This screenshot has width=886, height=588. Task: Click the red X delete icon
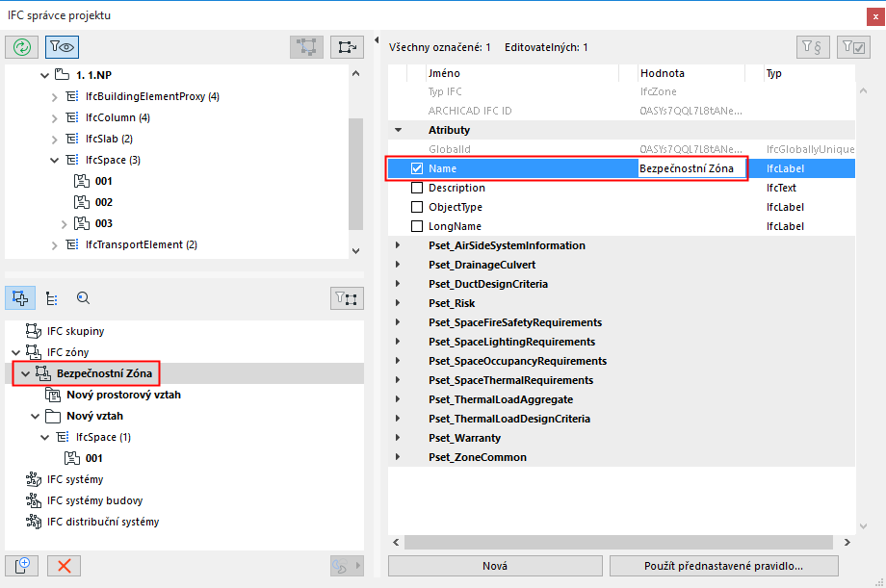point(63,565)
